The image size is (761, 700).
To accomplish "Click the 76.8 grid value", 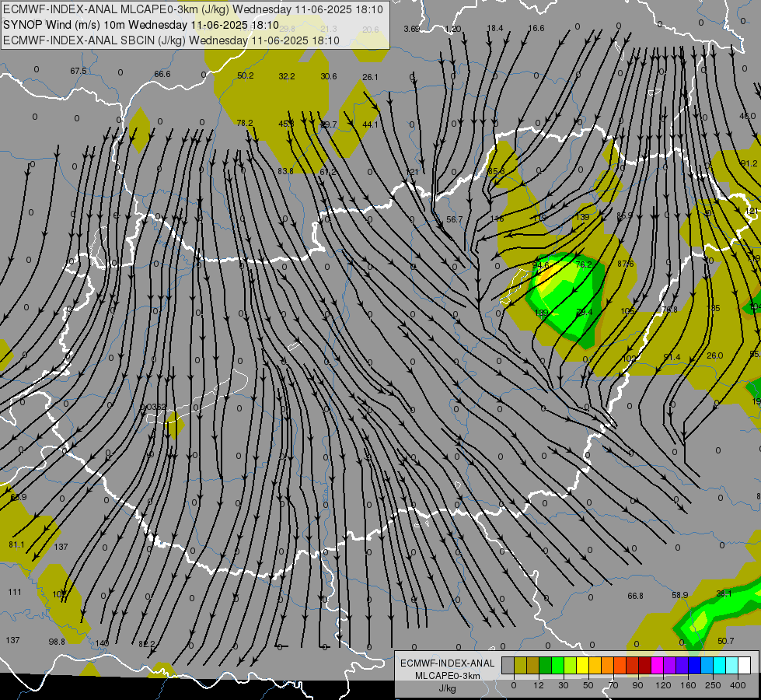I will (670, 310).
